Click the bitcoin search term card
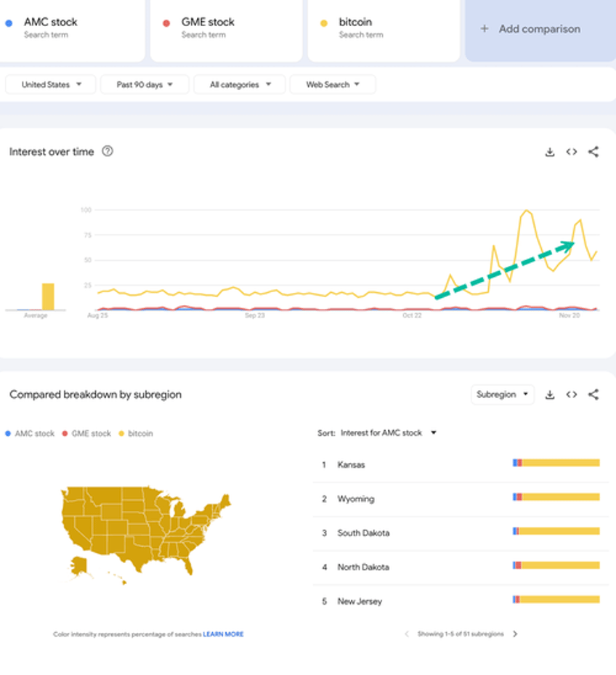The height and width of the screenshot is (675, 616). [x=384, y=29]
